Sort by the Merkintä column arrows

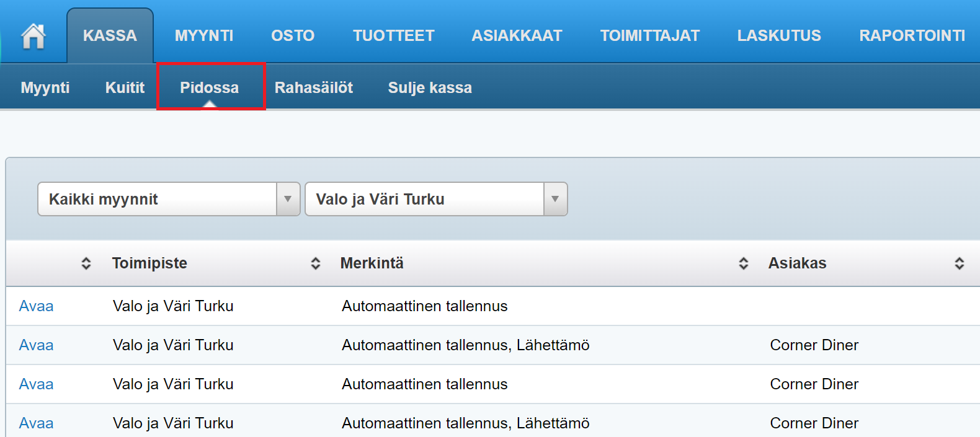click(x=743, y=263)
